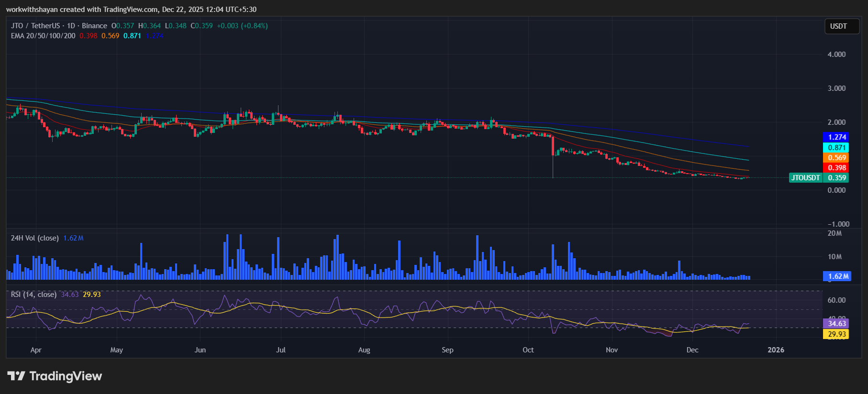Click the Jul label on time axis

pos(281,350)
